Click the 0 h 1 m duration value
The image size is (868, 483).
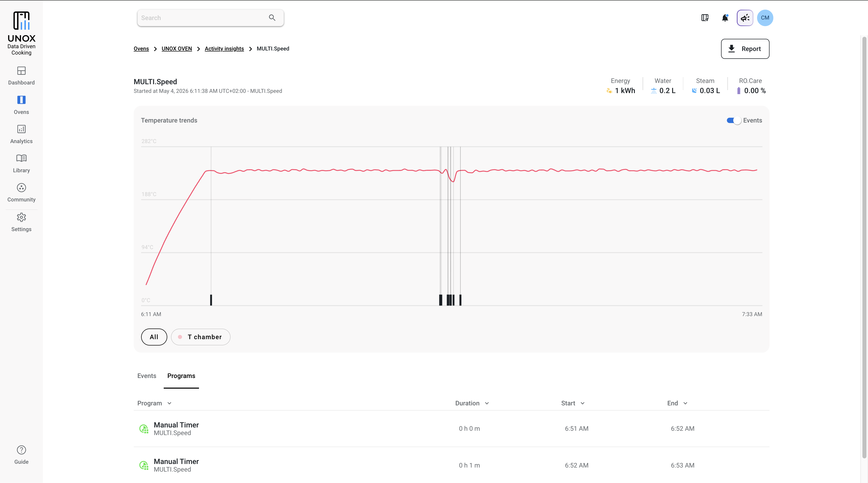(469, 465)
